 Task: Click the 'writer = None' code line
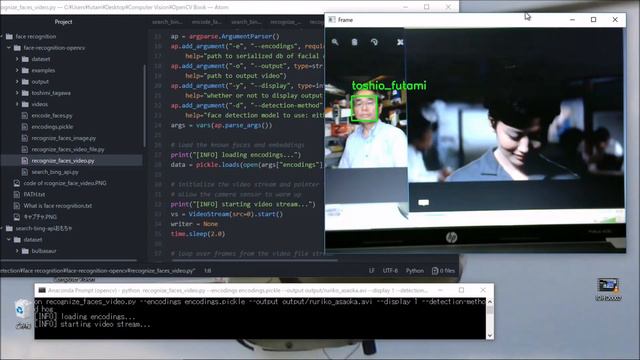(194, 224)
